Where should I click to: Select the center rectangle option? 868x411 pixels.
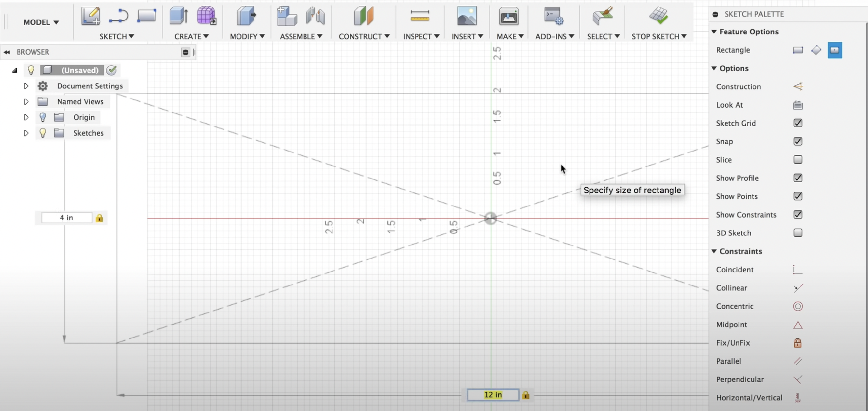point(835,50)
